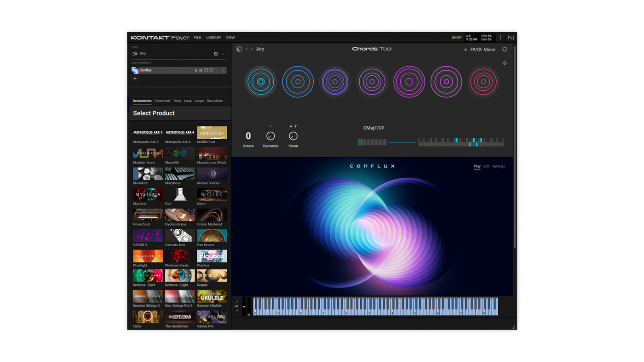Open the Playbox product

click(212, 259)
